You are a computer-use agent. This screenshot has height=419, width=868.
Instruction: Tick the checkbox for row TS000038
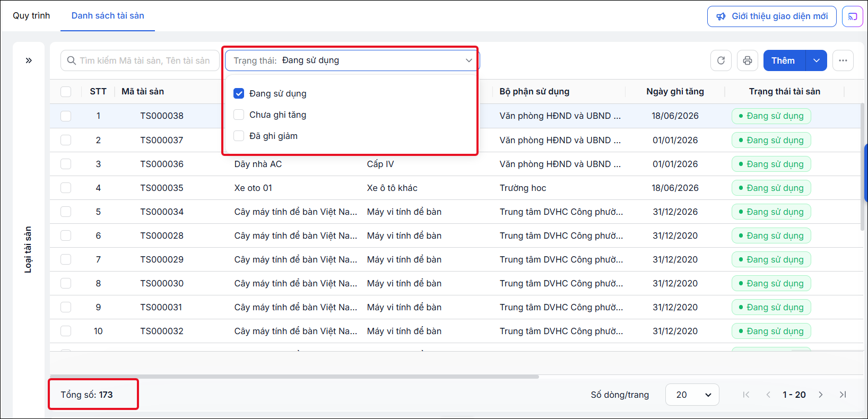66,116
